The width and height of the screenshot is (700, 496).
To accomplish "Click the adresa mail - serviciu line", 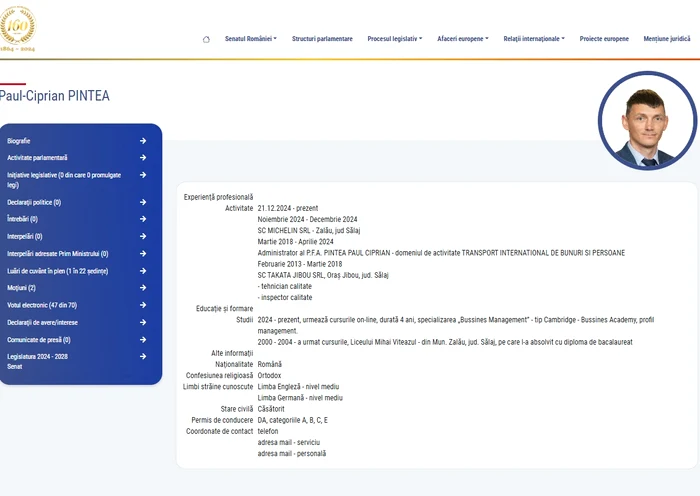I will click(x=289, y=442).
